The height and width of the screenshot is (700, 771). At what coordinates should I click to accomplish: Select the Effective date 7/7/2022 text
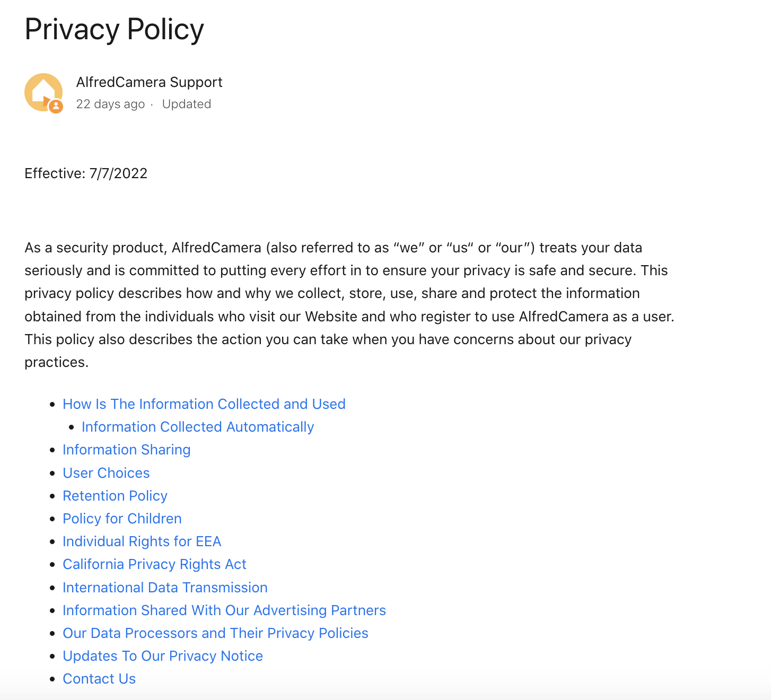[86, 173]
